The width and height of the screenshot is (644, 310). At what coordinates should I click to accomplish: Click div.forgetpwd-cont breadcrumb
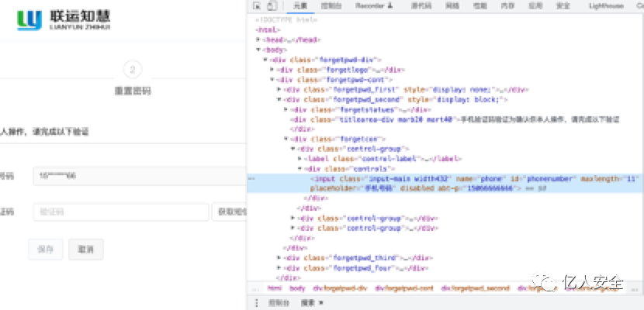pyautogui.click(x=404, y=288)
